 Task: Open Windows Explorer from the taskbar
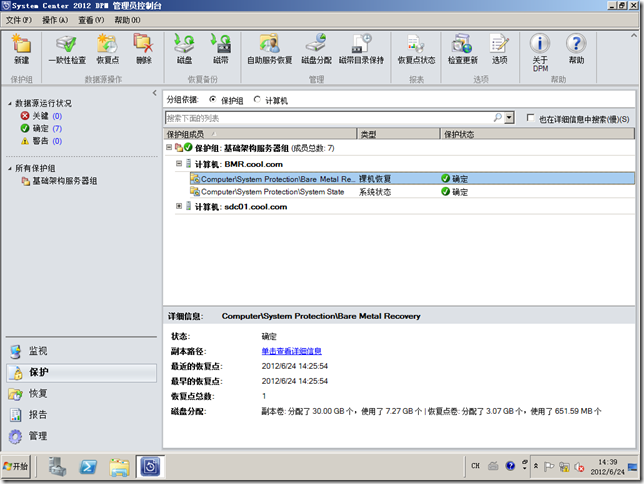pos(119,467)
